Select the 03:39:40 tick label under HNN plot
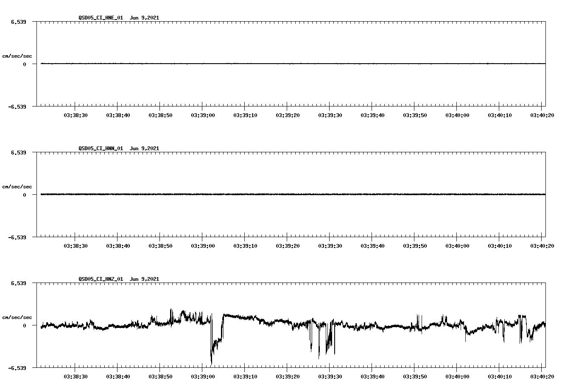The image size is (576, 392). tap(372, 246)
